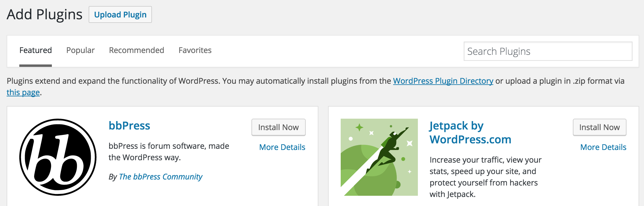Image resolution: width=644 pixels, height=206 pixels.
Task: Focus the Search Plugins field
Action: tap(548, 51)
